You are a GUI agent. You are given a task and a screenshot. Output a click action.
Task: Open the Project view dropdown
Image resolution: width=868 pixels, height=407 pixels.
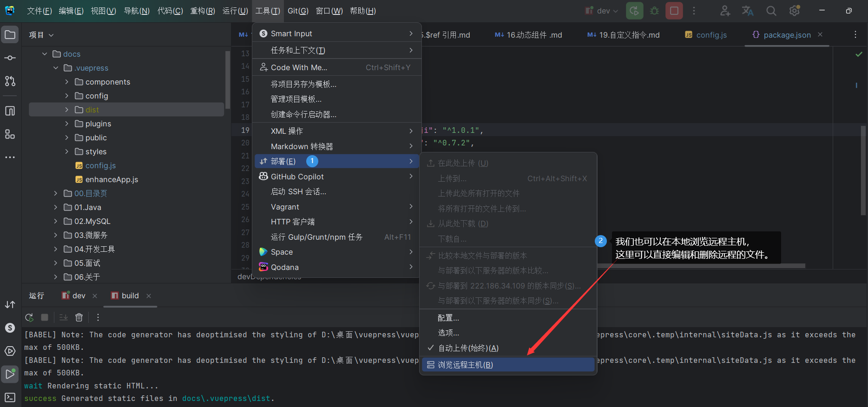click(x=41, y=35)
